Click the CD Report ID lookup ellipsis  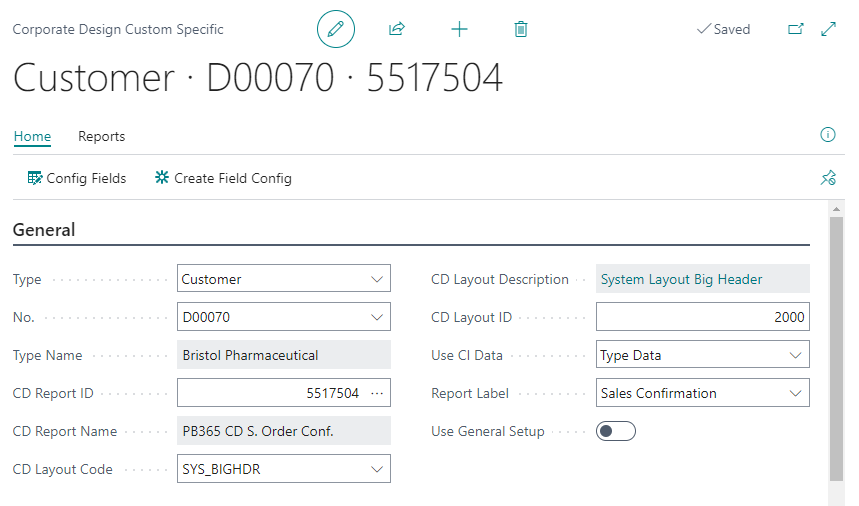click(377, 393)
